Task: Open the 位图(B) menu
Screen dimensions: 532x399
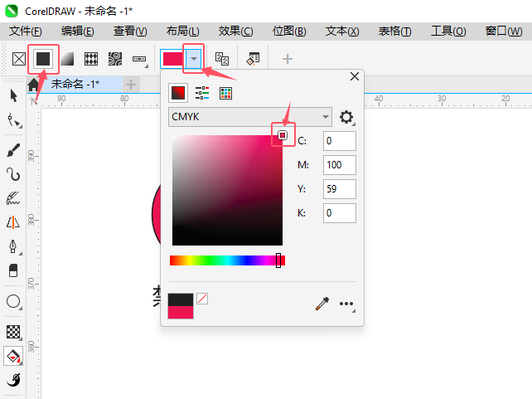Action: (x=289, y=32)
